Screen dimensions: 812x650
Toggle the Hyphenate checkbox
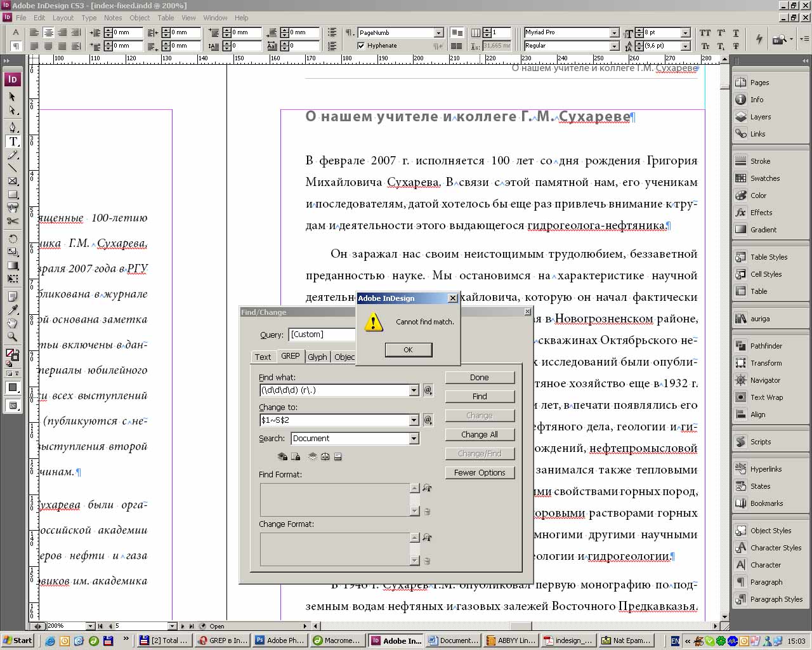point(361,46)
